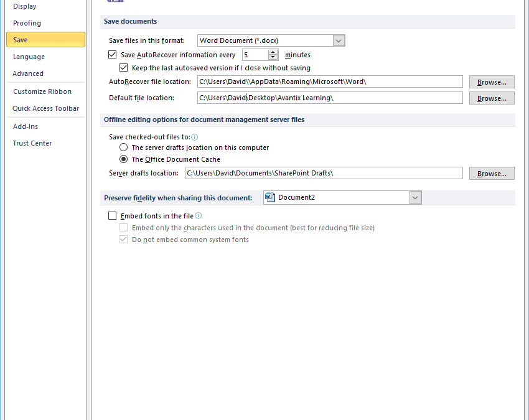
Task: Select server drafts location radio button
Action: pyautogui.click(x=124, y=147)
